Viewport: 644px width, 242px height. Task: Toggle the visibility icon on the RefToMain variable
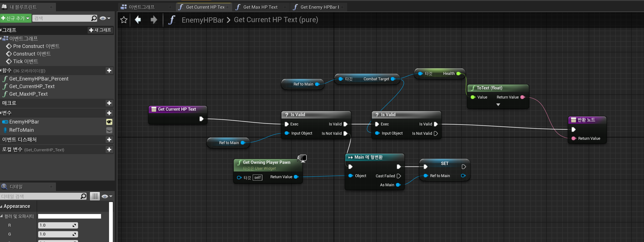(x=109, y=130)
